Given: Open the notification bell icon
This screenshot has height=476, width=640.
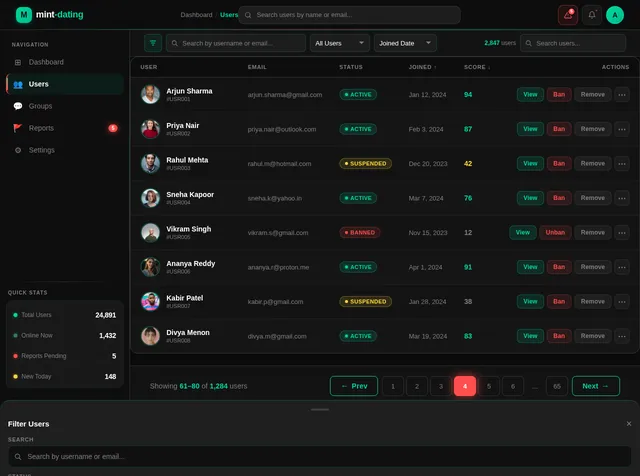Looking at the screenshot, I should pos(591,15).
